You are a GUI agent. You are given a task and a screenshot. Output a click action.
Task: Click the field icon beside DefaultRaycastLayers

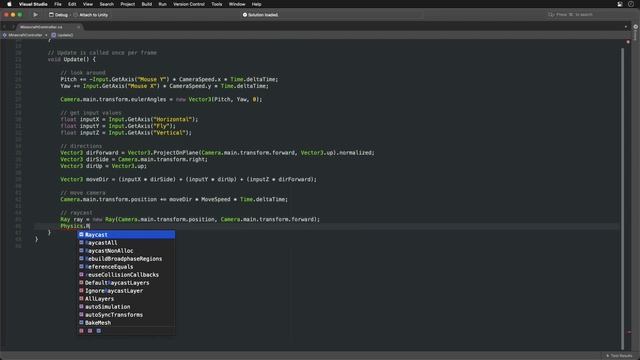point(81,282)
